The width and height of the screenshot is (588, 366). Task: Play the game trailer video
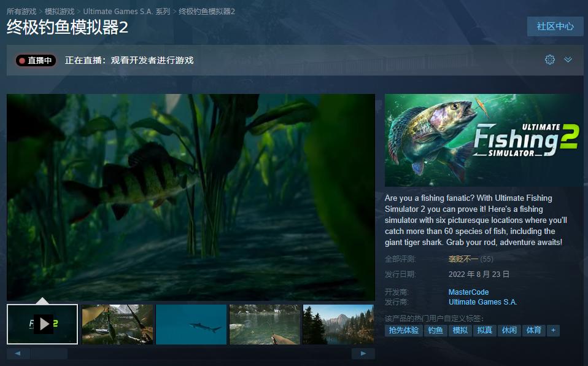[42, 324]
